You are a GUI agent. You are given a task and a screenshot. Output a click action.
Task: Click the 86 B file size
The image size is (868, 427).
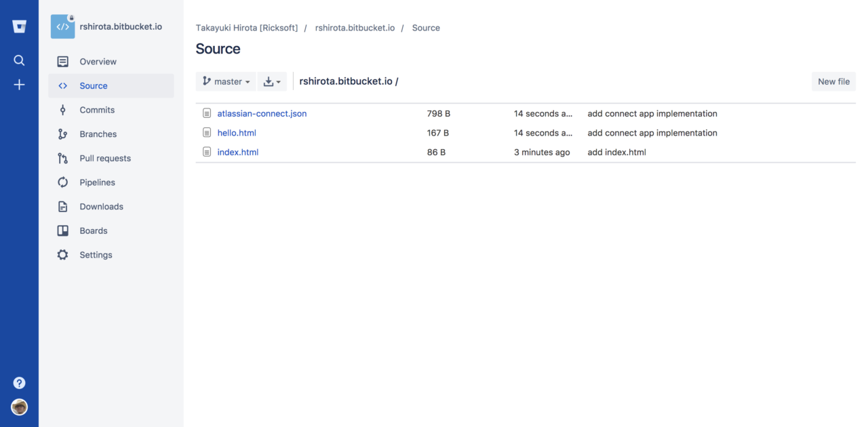coord(436,152)
